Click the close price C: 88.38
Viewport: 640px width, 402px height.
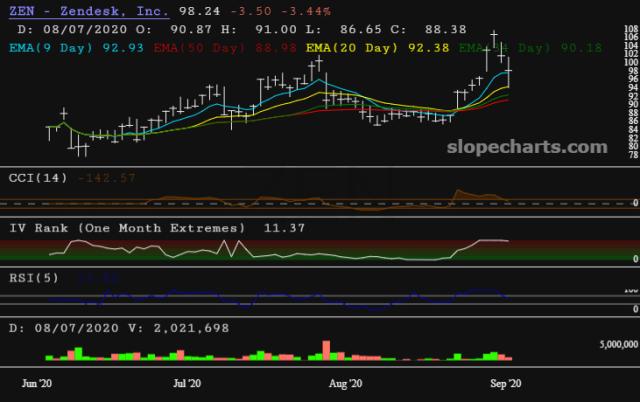[x=429, y=29]
